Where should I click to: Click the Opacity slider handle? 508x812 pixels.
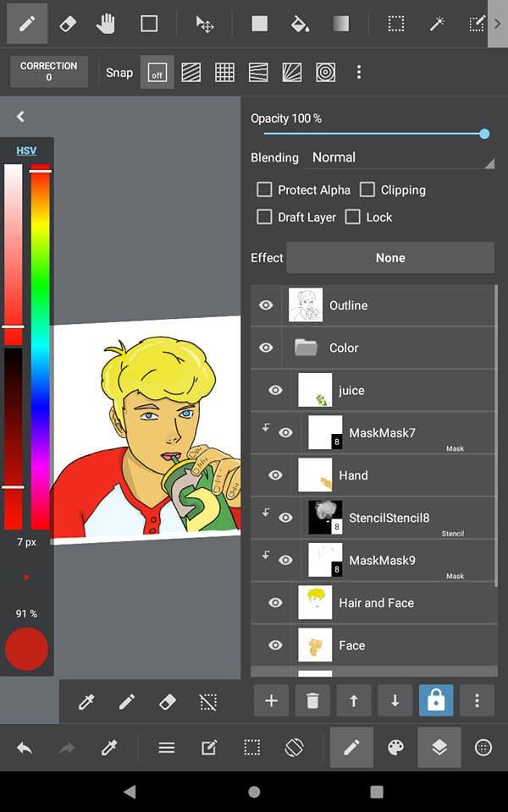[x=484, y=134]
